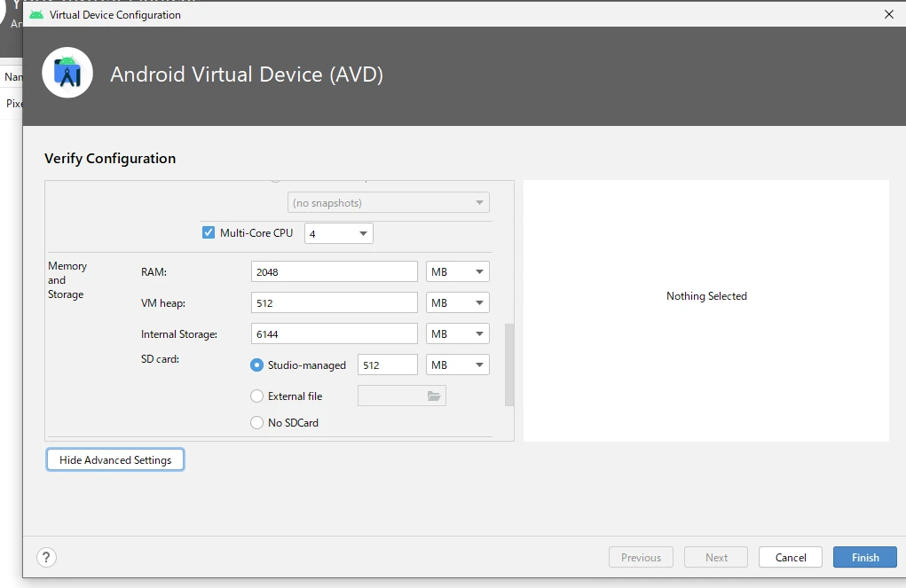906x588 pixels.
Task: Open the CPU core count dropdown
Action: tap(339, 233)
